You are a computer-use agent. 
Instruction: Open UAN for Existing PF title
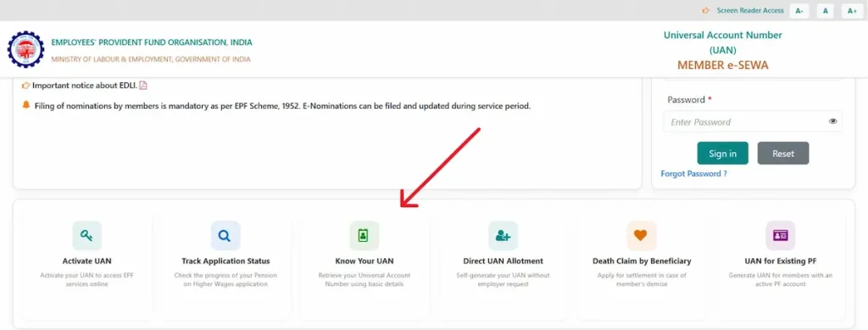[x=781, y=260]
